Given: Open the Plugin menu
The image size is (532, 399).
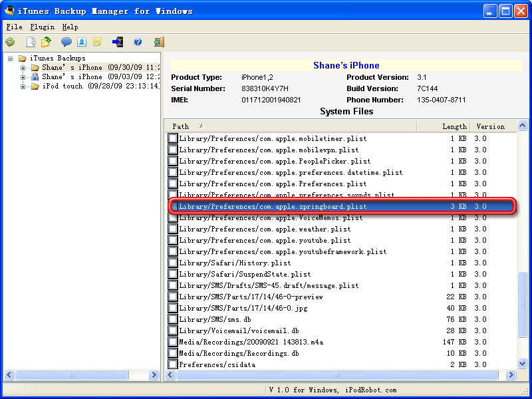Looking at the screenshot, I should coord(42,27).
